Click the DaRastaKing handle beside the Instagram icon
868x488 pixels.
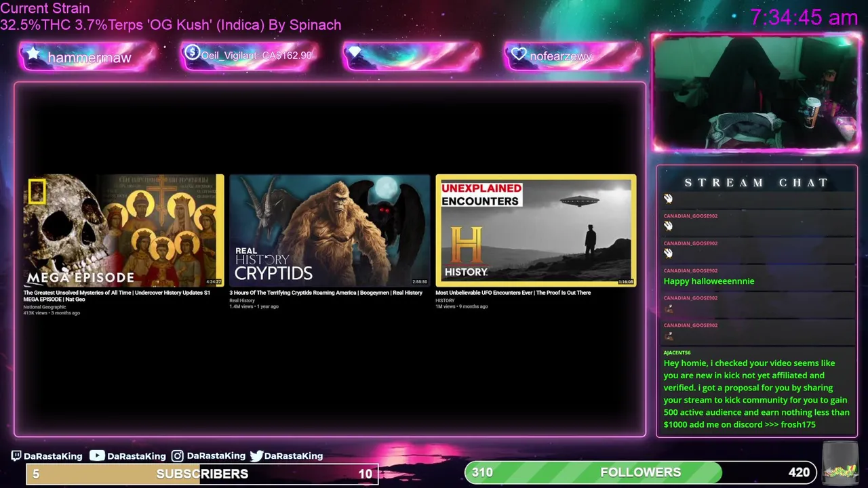tap(216, 456)
